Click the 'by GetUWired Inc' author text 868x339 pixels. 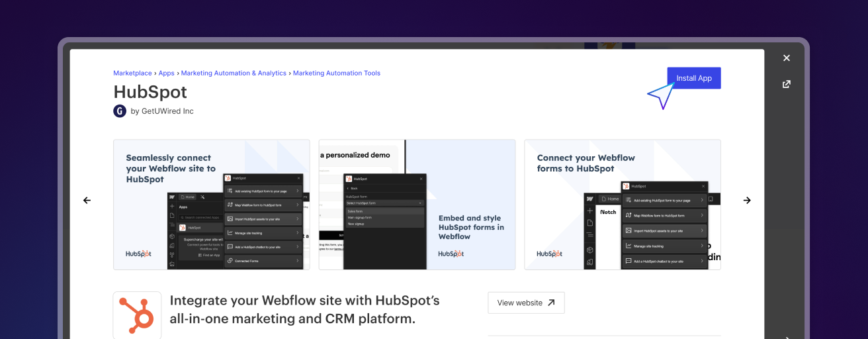tap(162, 111)
